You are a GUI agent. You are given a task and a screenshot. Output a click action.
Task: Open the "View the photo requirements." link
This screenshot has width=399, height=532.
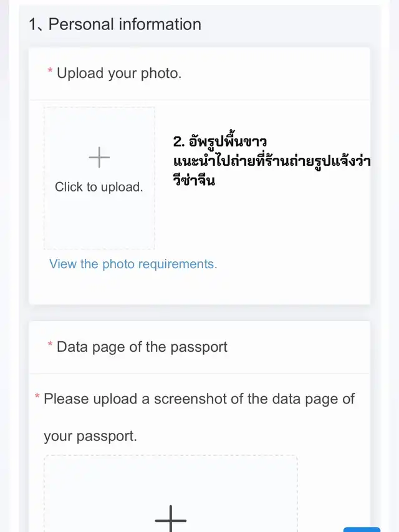point(133,264)
